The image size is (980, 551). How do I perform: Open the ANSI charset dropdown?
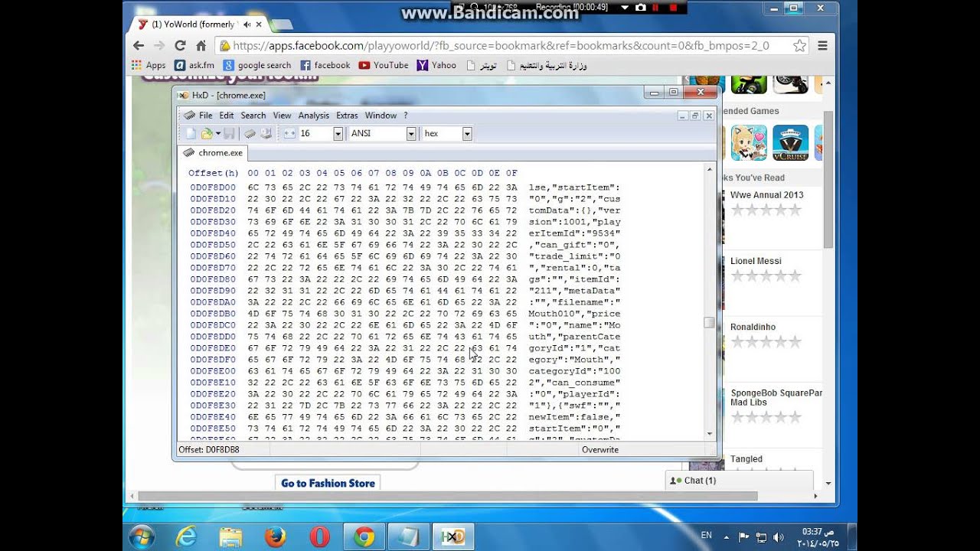coord(410,133)
